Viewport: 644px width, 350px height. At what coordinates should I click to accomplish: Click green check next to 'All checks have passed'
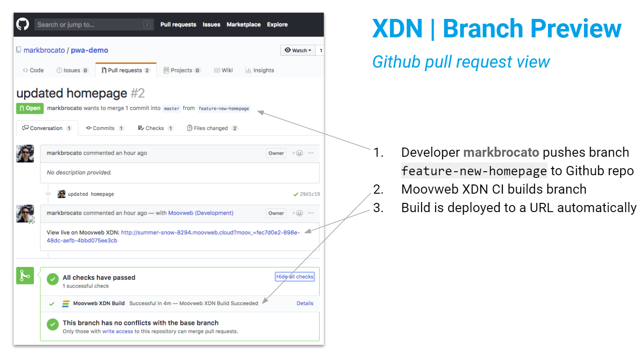click(x=53, y=279)
